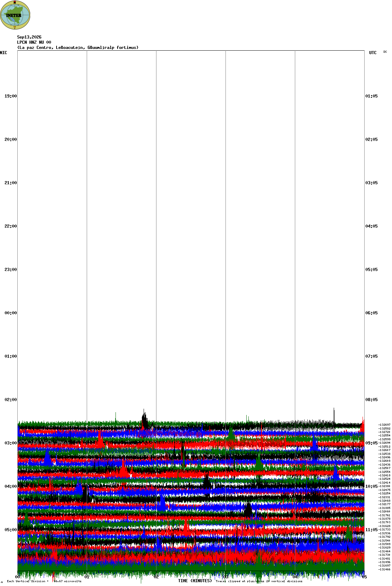Click the 03:00 local time marker
Image resolution: width=392 pixels, height=586 pixels.
tap(10, 443)
